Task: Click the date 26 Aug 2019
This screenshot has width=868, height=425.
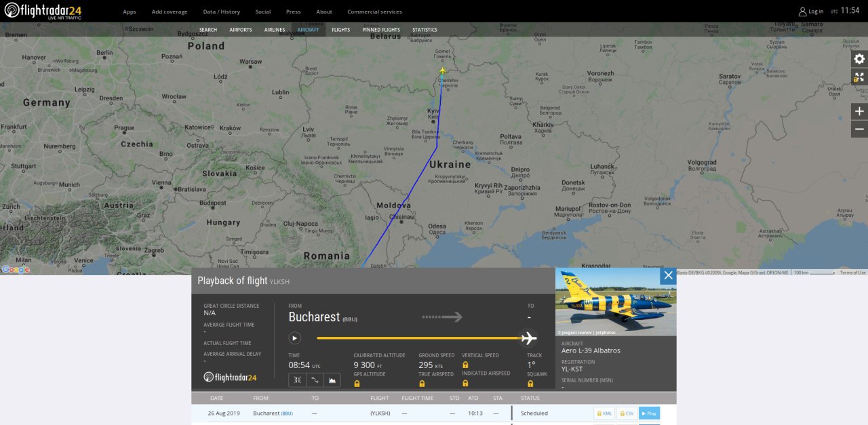Action: 224,413
